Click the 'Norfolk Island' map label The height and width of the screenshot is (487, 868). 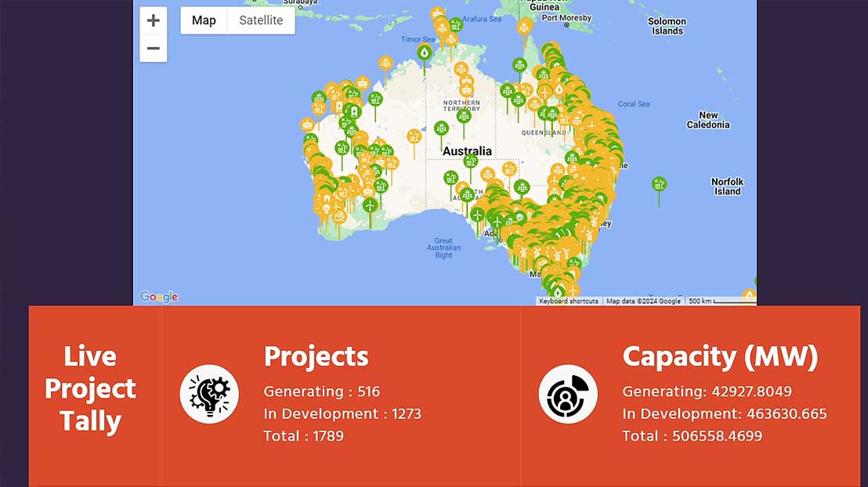point(728,186)
